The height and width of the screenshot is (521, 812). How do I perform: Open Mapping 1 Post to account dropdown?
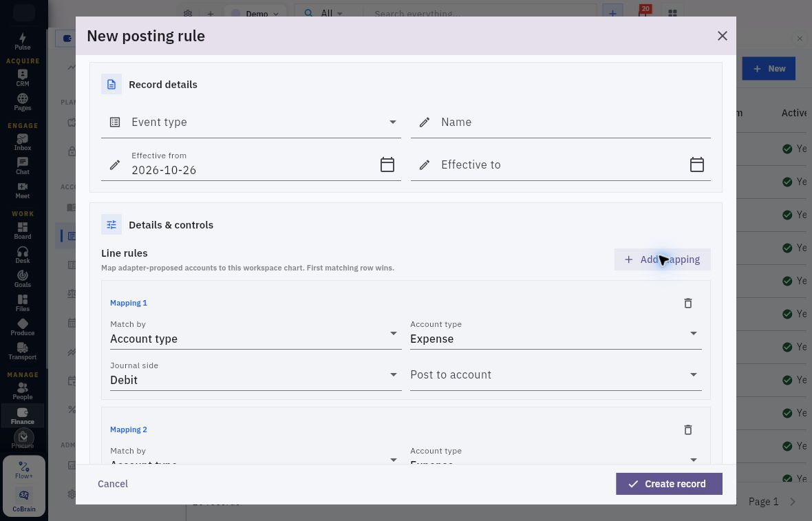click(555, 374)
